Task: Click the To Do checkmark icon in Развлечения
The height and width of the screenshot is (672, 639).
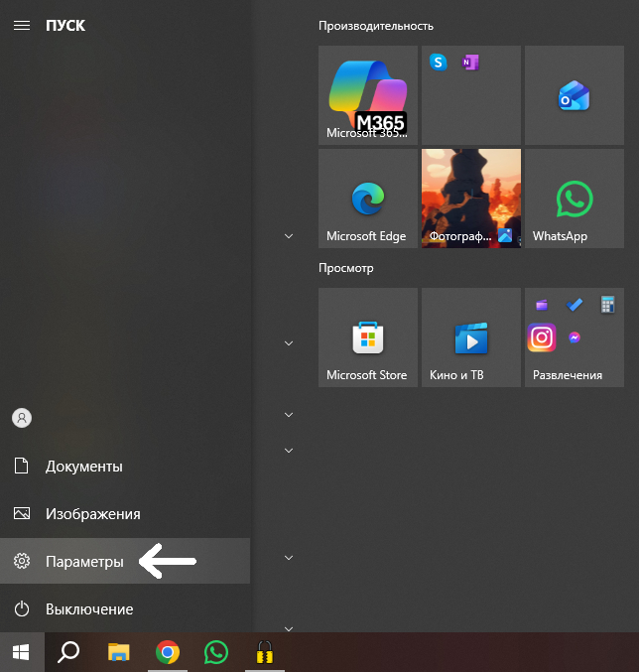Action: click(x=575, y=305)
